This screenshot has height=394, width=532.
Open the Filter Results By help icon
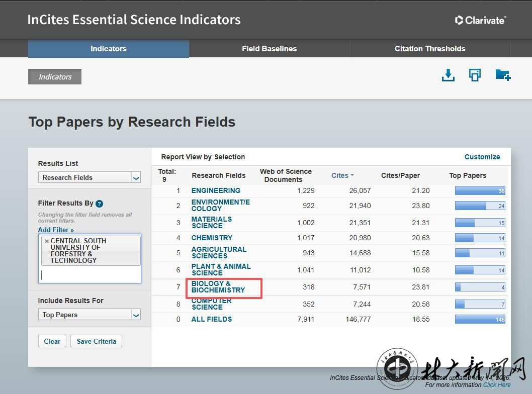(99, 204)
